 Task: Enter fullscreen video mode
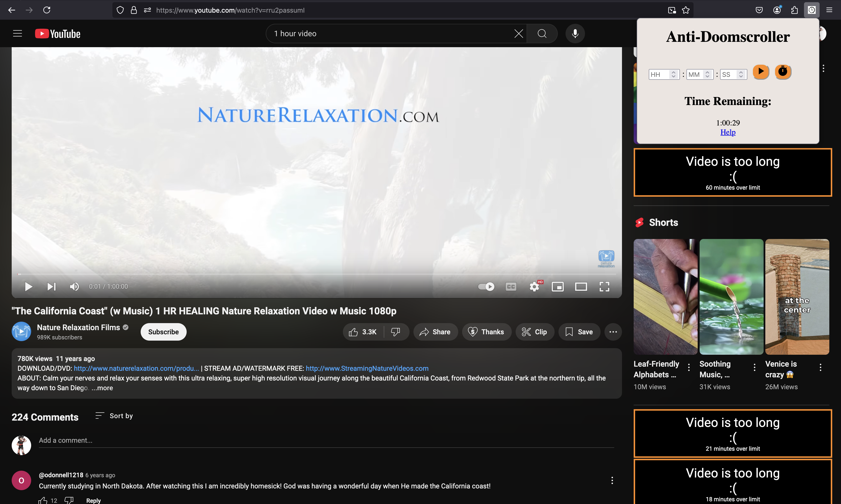tap(604, 287)
